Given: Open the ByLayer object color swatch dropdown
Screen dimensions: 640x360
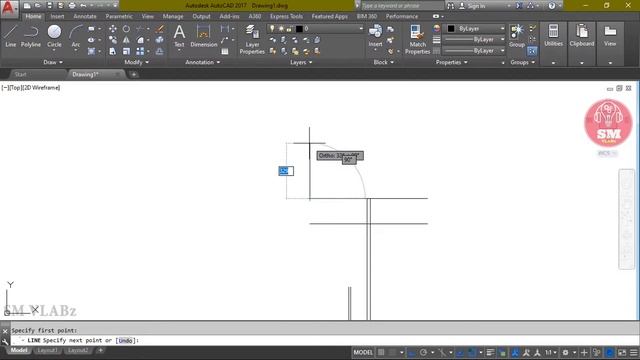Looking at the screenshot, I should pyautogui.click(x=474, y=29).
